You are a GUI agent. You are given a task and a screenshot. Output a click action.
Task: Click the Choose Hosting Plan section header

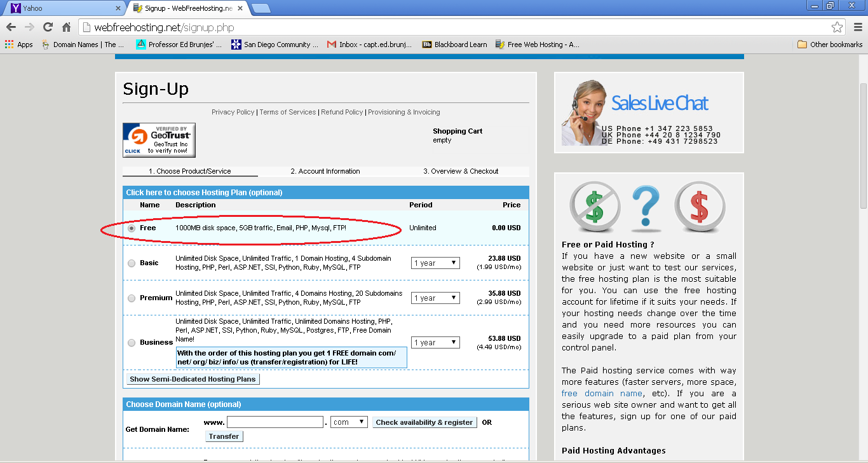[326, 192]
